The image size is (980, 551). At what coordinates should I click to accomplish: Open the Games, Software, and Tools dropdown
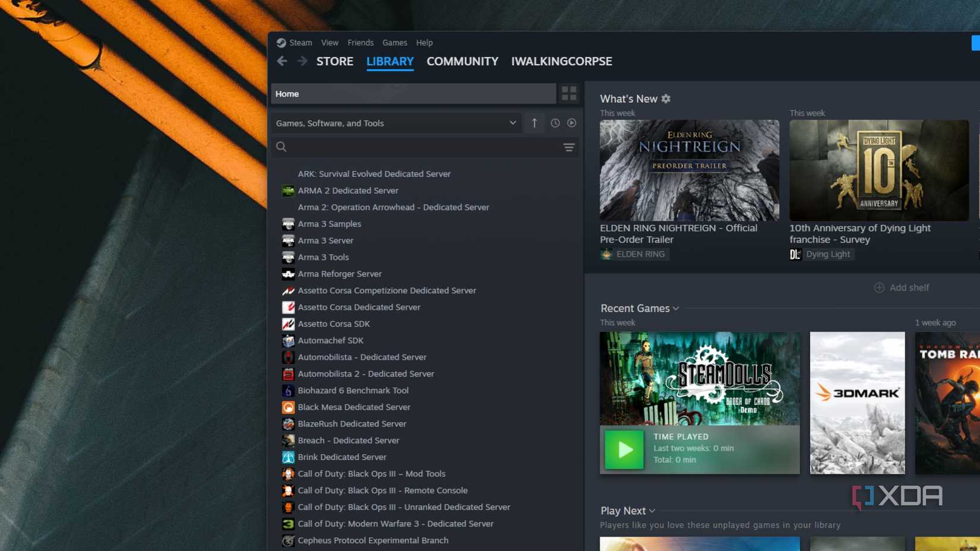click(397, 123)
